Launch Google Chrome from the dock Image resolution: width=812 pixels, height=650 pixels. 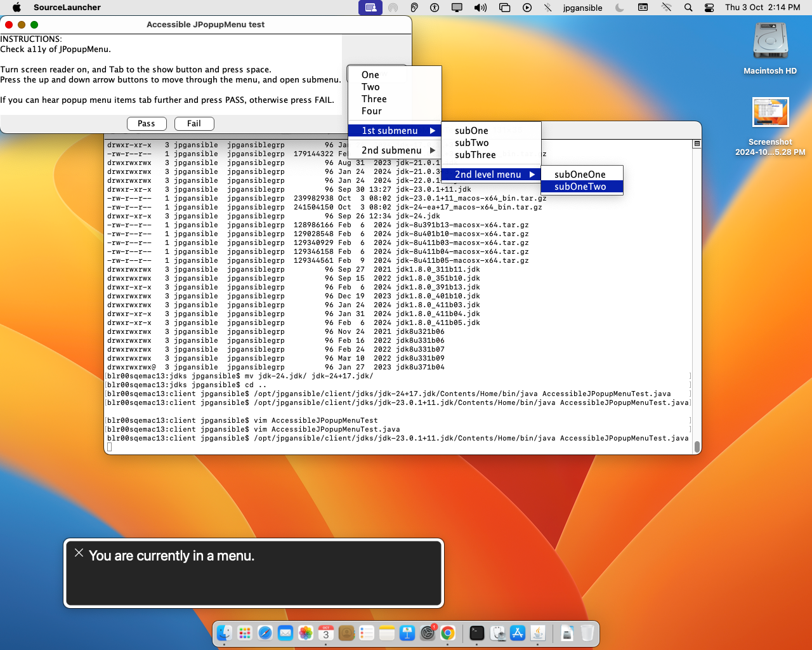pyautogui.click(x=448, y=633)
